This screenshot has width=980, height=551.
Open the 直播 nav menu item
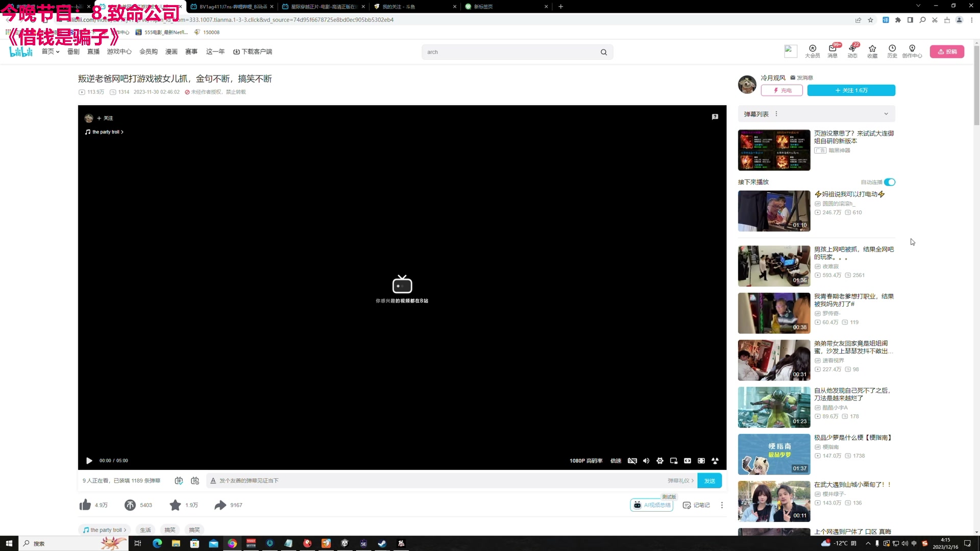tap(93, 52)
